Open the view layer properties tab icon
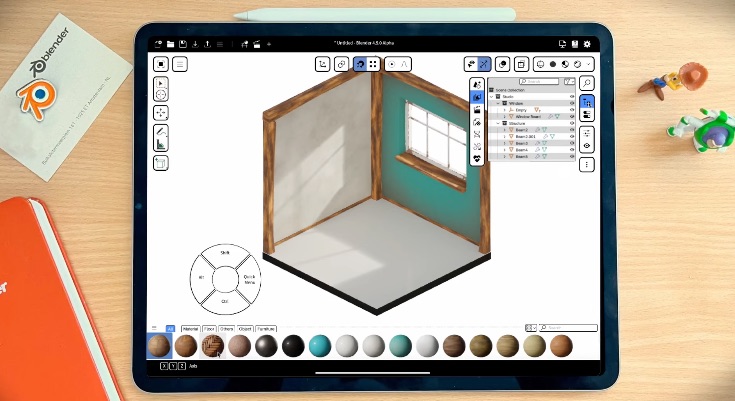The width and height of the screenshot is (735, 401). 477,122
